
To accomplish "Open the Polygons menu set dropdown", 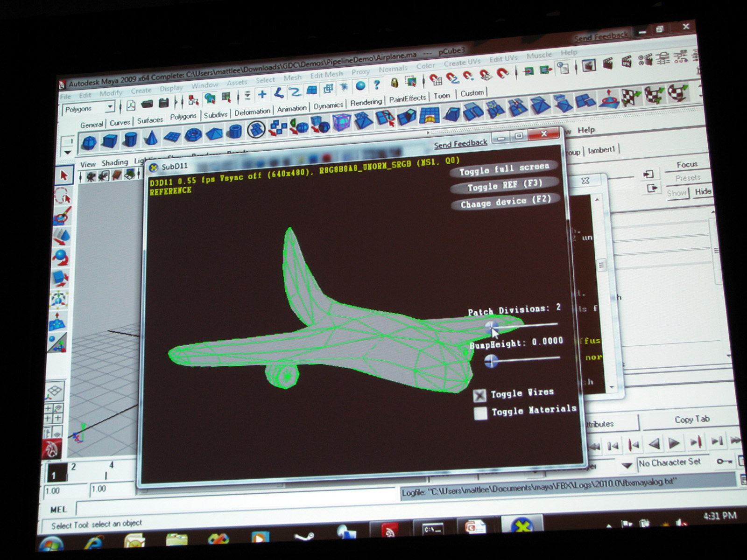I will click(89, 109).
